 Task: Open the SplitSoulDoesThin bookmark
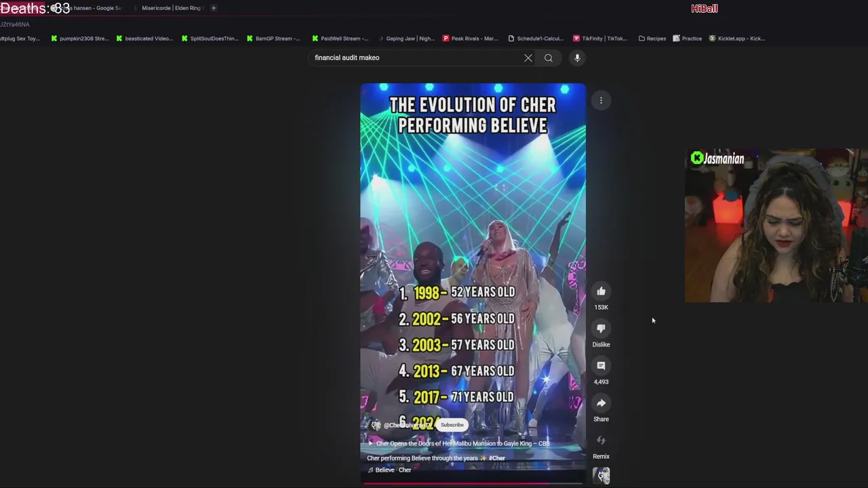coord(210,39)
